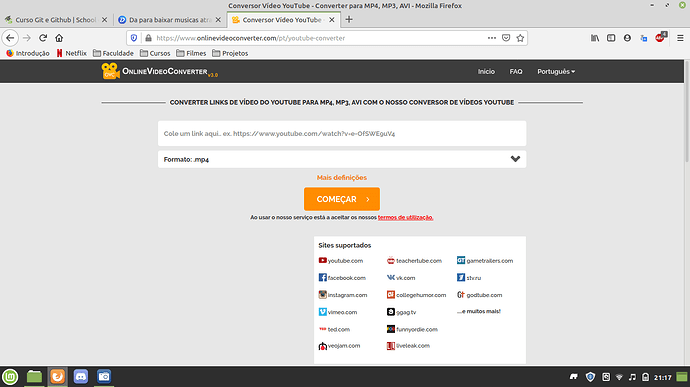
Task: Click the page vertical scrollbar
Action: (687, 112)
